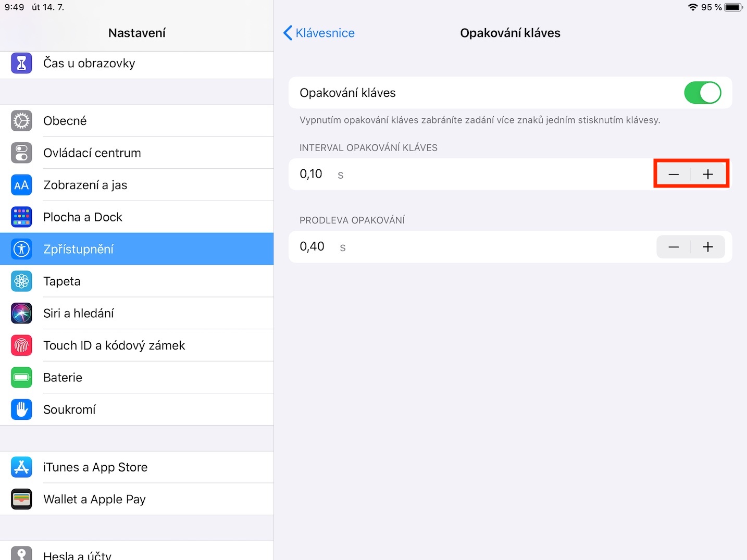This screenshot has width=747, height=560.
Task: Increase the key repeat interval with plus
Action: click(708, 175)
